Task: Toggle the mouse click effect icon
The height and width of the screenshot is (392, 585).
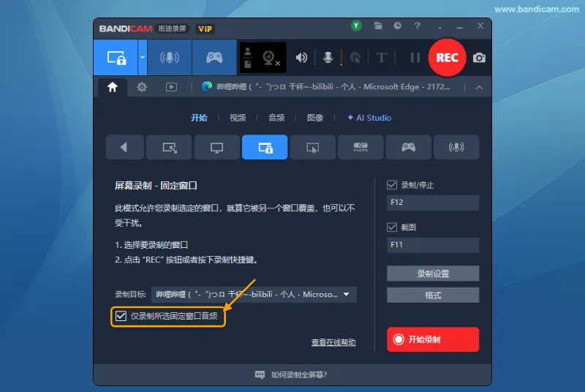Action: click(x=355, y=58)
